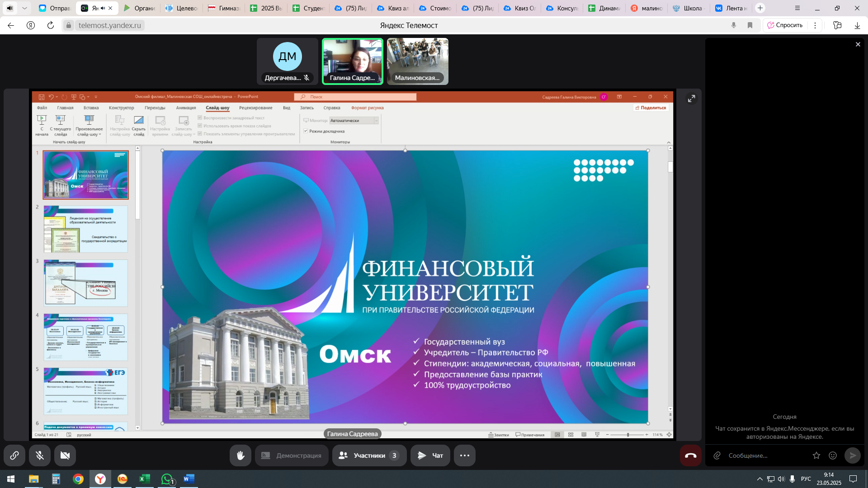Start slideshow С текущего слайда icon

(x=61, y=125)
